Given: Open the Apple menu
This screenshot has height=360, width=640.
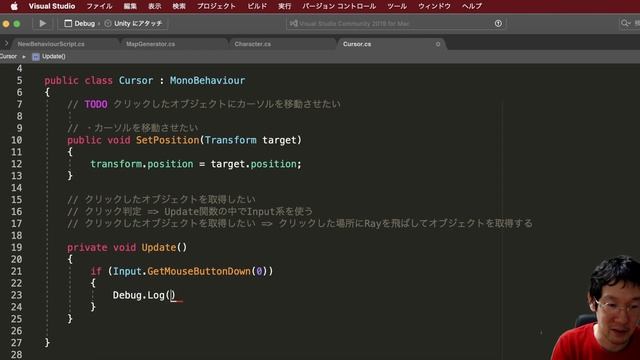Looking at the screenshot, I should tap(14, 6).
